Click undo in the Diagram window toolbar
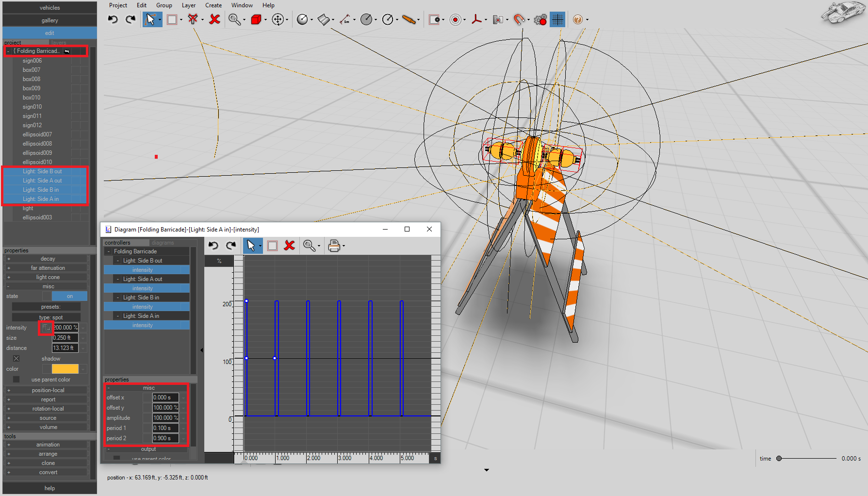This screenshot has width=868, height=496. pyautogui.click(x=213, y=246)
